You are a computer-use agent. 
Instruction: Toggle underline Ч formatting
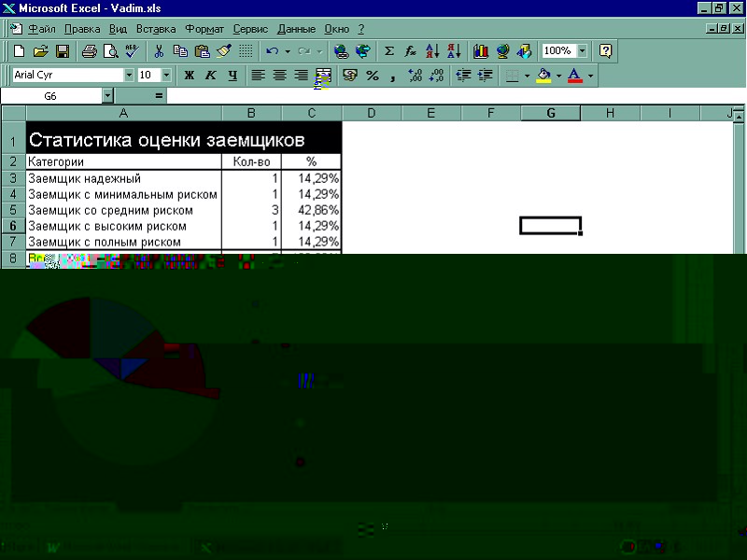coord(232,75)
